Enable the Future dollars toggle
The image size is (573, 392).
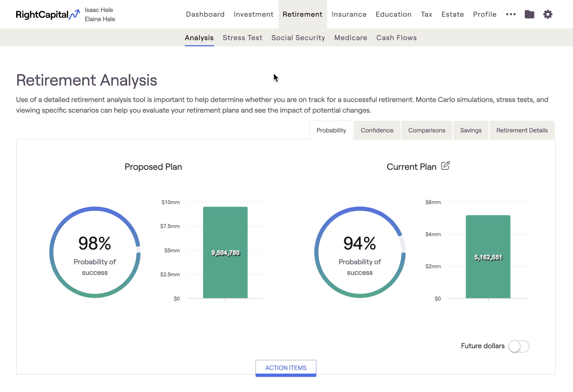coord(519,346)
